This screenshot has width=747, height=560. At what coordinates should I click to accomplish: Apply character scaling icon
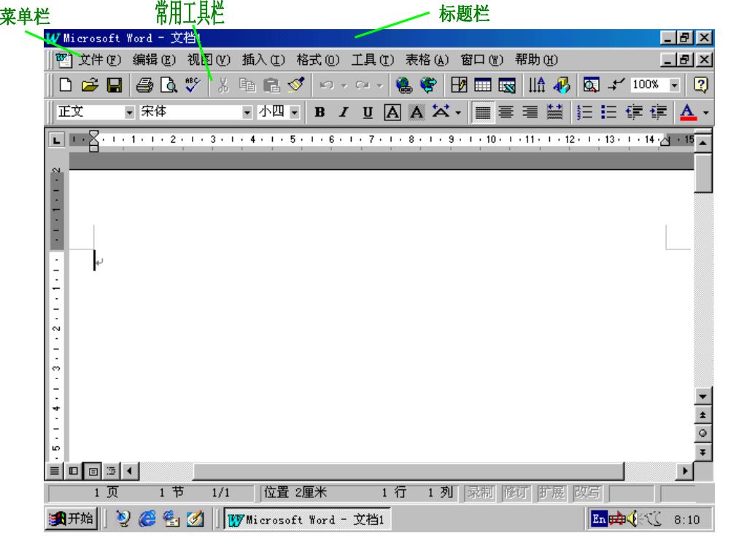point(441,112)
